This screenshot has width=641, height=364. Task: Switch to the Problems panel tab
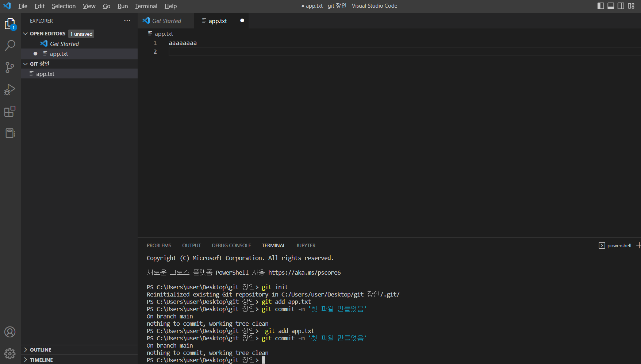pos(159,245)
